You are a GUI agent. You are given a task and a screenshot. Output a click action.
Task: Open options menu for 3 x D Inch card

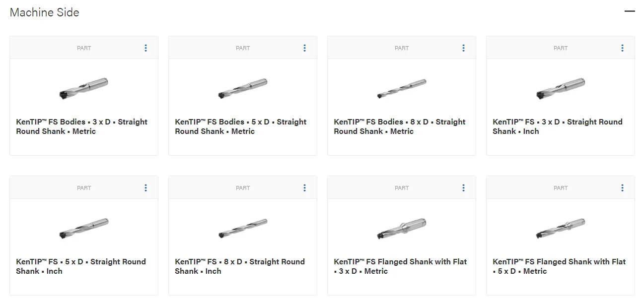[x=622, y=48]
